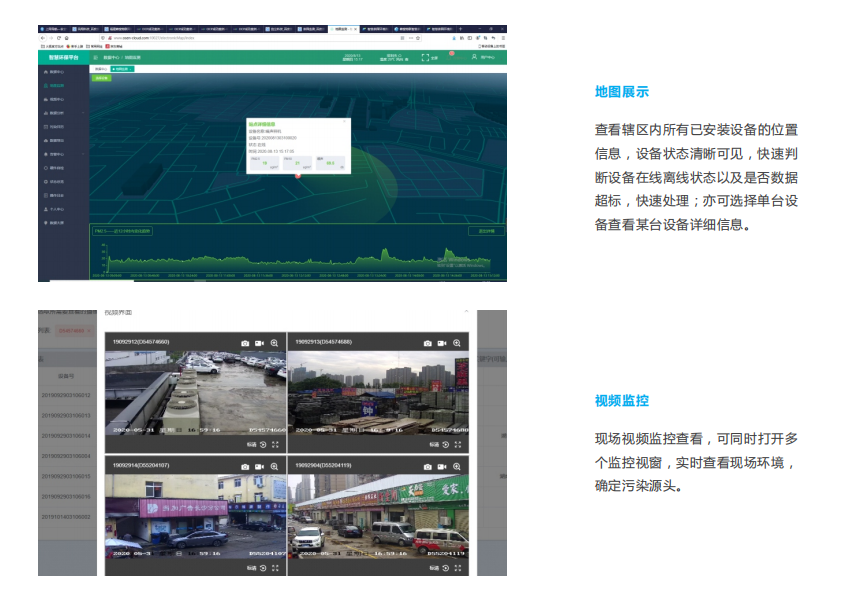Remove the red D54574660 tag

pos(89,331)
